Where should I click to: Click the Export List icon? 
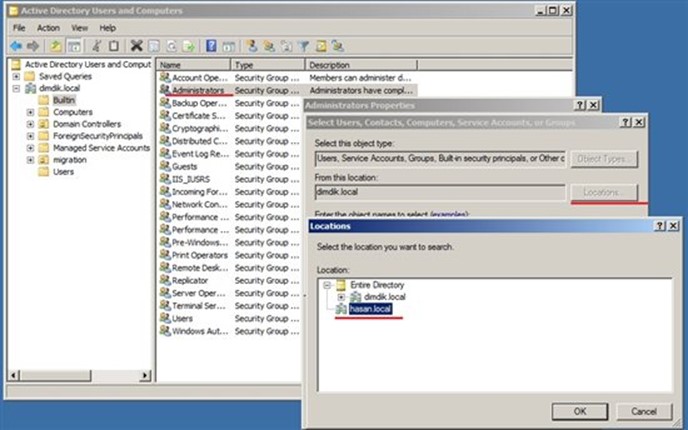tap(189, 46)
